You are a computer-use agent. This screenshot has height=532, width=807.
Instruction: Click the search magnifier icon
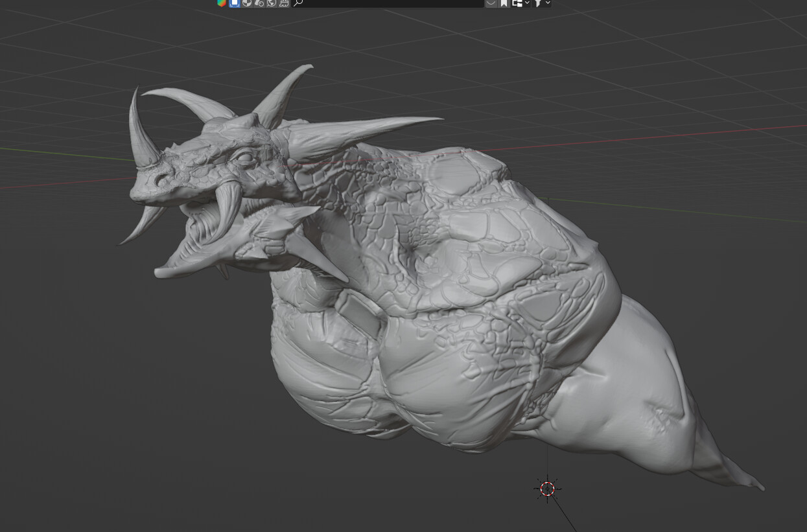click(297, 3)
